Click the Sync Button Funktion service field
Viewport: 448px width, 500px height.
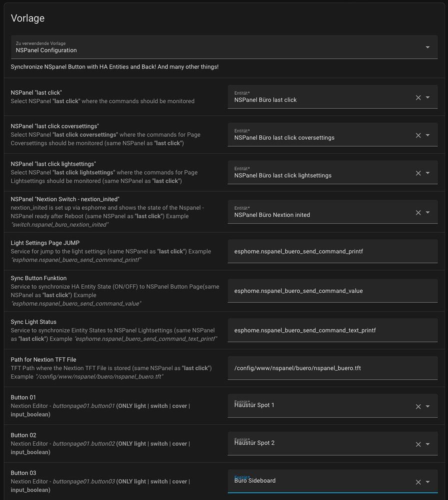tap(332, 291)
